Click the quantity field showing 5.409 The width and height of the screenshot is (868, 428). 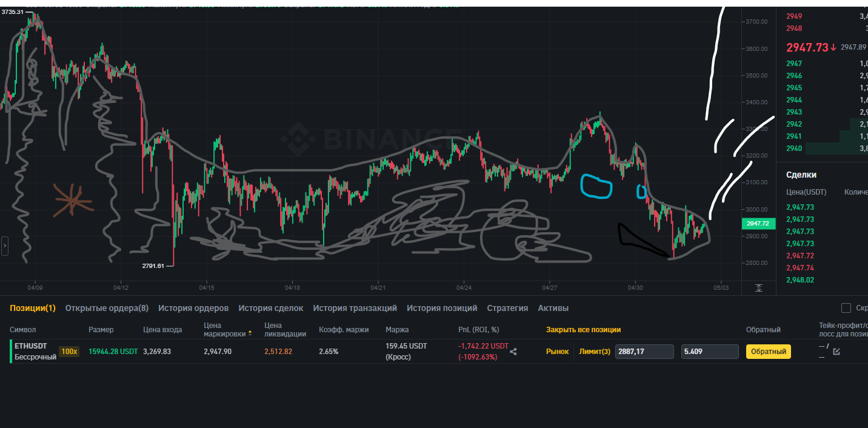(709, 352)
